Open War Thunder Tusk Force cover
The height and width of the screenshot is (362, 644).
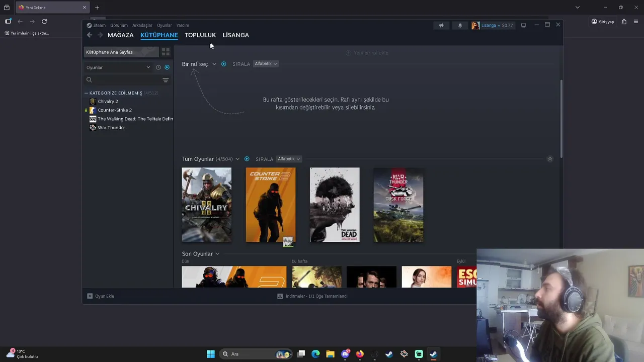[x=398, y=205]
